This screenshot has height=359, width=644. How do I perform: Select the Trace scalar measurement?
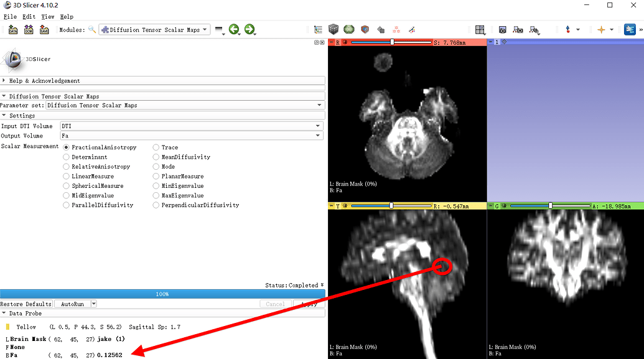pos(156,147)
